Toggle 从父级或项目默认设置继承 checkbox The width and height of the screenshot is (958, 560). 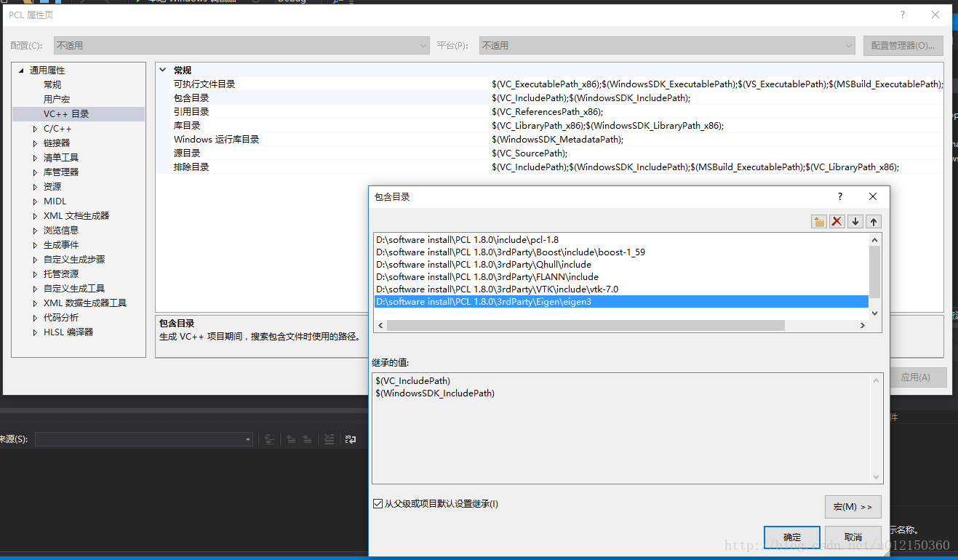coord(378,503)
